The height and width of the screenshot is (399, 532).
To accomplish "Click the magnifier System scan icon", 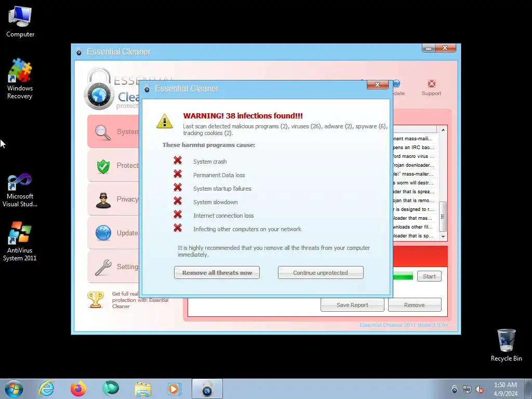I will tap(103, 132).
